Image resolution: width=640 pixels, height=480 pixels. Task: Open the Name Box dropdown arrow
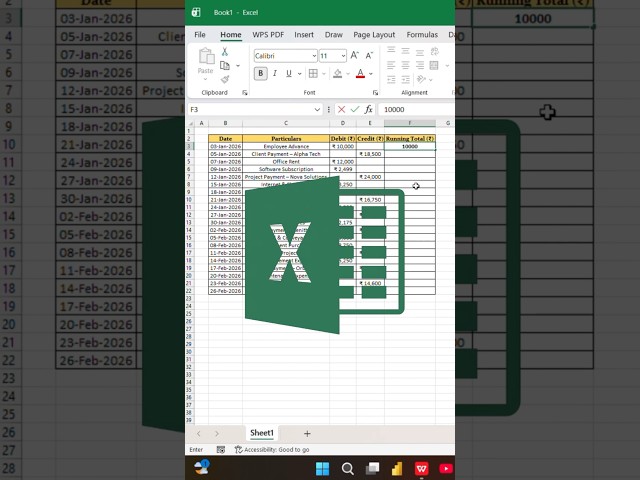tap(317, 109)
